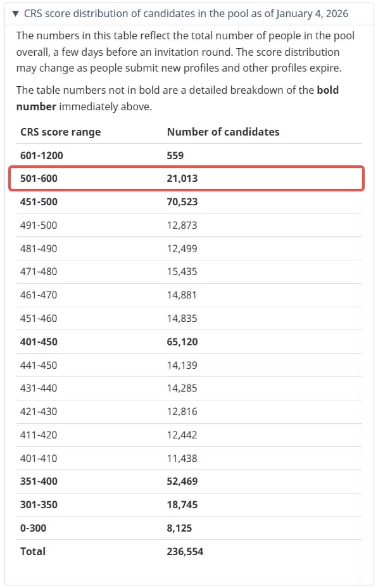Screen dimensions: 378x588
Task: Click the 15,435 value for 471-480
Action: point(182,271)
